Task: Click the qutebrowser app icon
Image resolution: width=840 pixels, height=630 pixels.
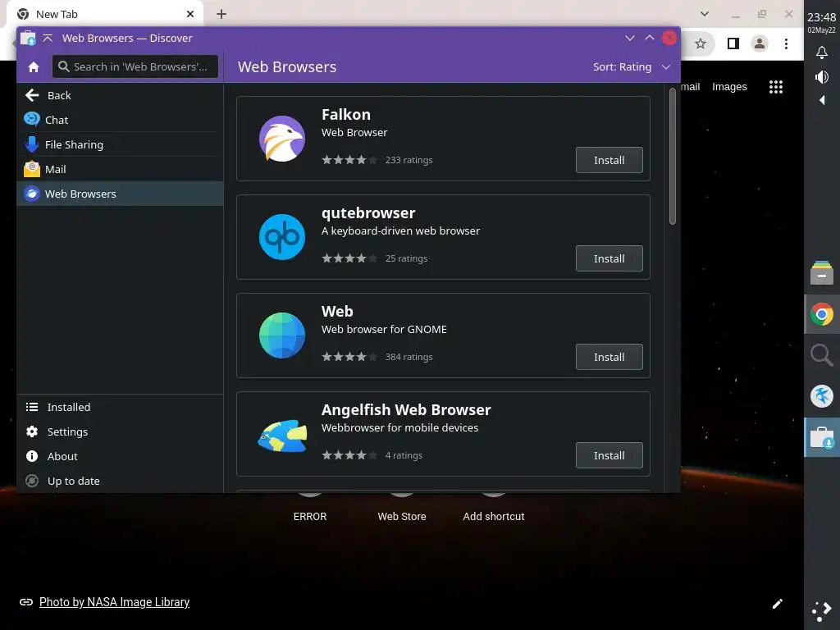Action: coord(282,237)
